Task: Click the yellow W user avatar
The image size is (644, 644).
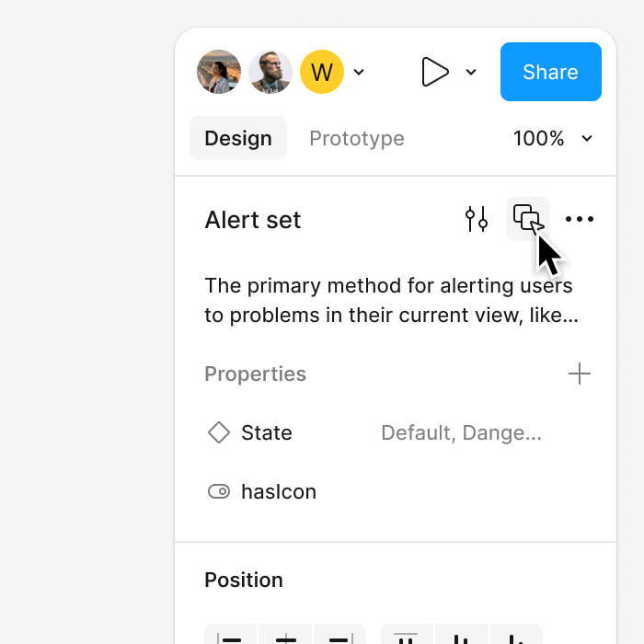Action: tap(322, 72)
